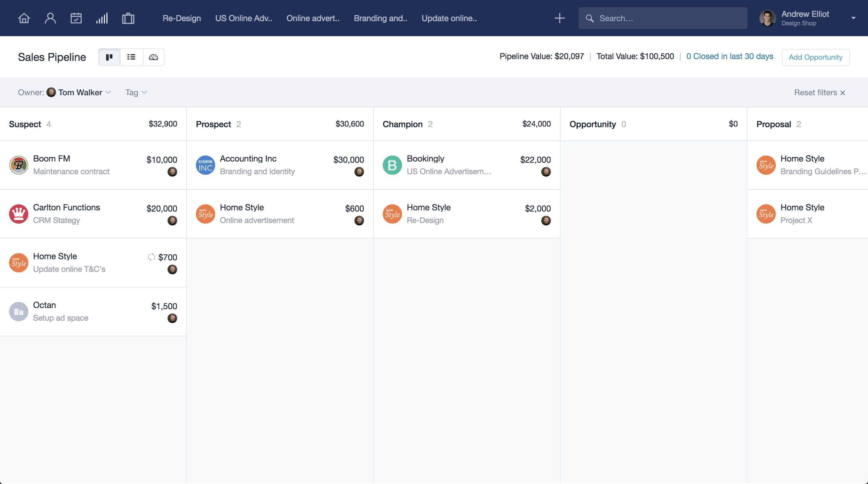Click the add new plus icon

pos(559,18)
